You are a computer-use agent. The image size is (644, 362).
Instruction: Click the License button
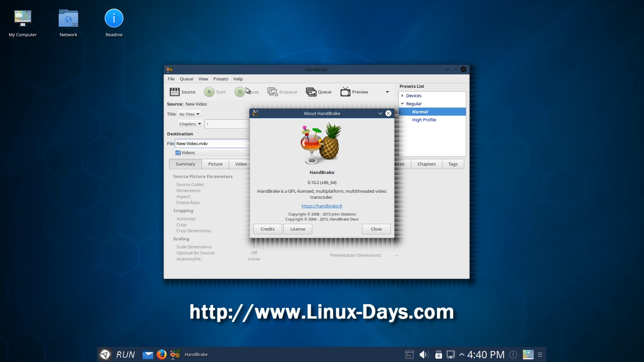click(x=298, y=229)
